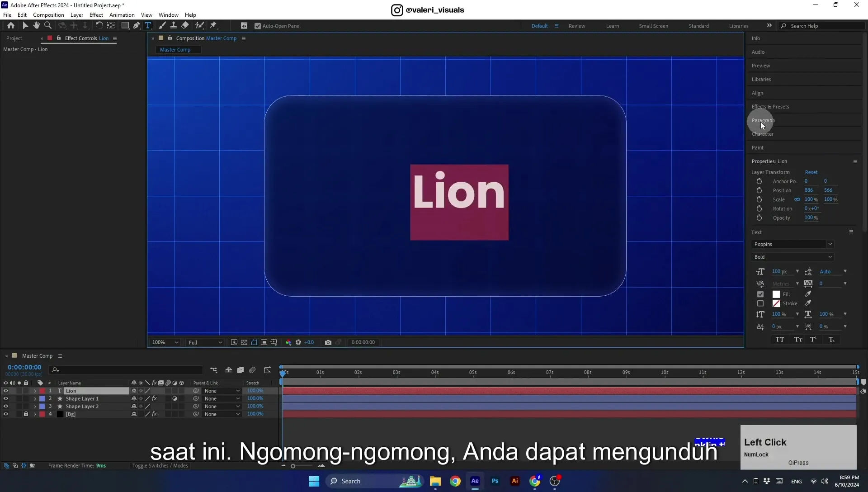Select the Rotation tool
Screen dimensions: 868x492
[x=99, y=26]
